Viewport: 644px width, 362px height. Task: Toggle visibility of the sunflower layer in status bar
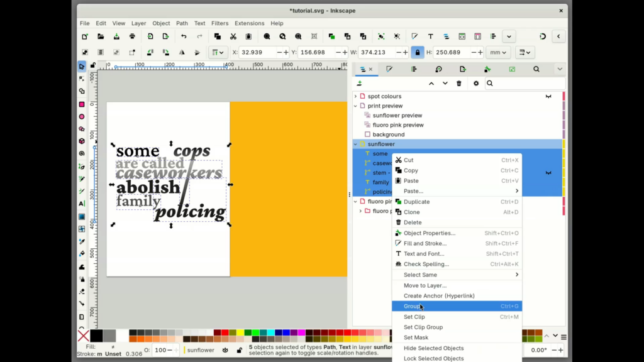click(226, 350)
